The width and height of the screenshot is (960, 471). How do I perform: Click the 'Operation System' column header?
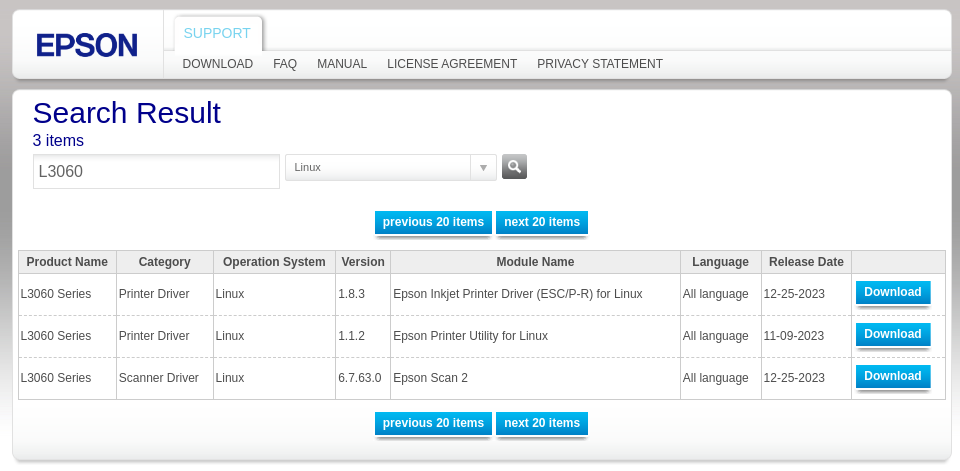(x=274, y=262)
